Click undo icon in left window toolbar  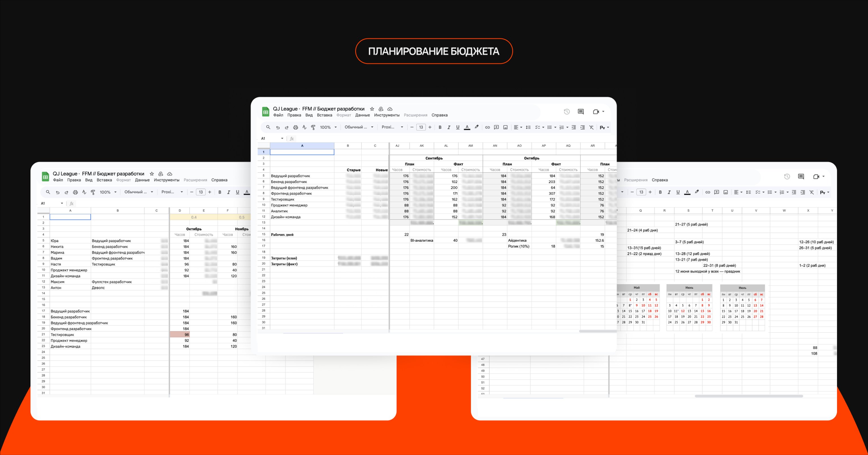coord(58,192)
